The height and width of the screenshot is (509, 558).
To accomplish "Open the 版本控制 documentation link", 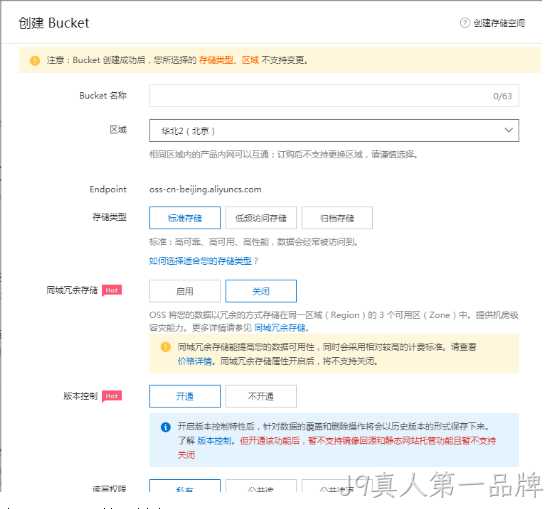I will 214,441.
